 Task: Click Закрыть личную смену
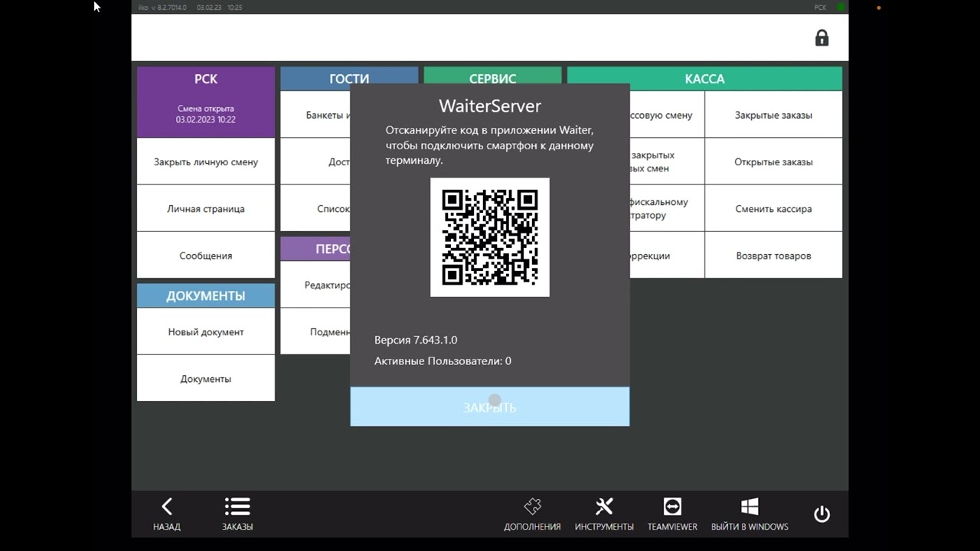coord(206,161)
